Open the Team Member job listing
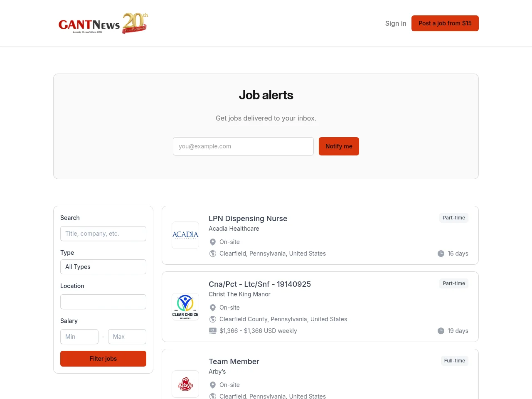Screen dimensions: 532x399 tap(234, 362)
